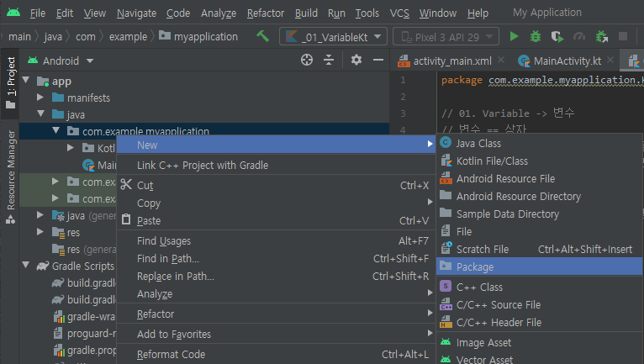Open the Android project view dropdown

tap(61, 61)
